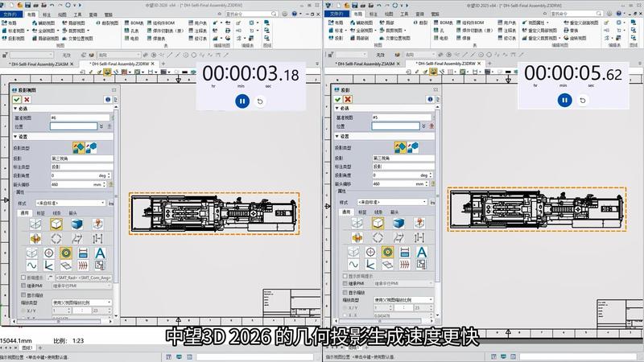The width and height of the screenshot is (644, 362).
Task: Select shaded blue cube display in 2025 panel
Action: pyautogui.click(x=398, y=224)
